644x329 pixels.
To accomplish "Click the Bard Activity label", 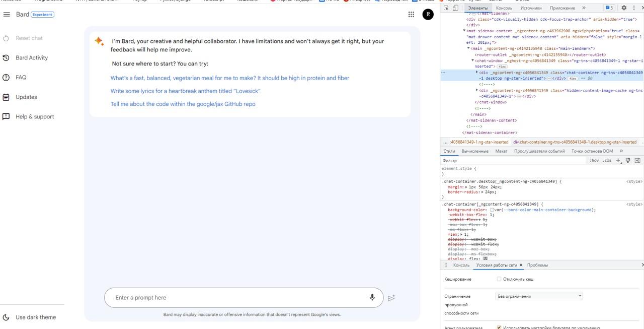I will coord(32,58).
